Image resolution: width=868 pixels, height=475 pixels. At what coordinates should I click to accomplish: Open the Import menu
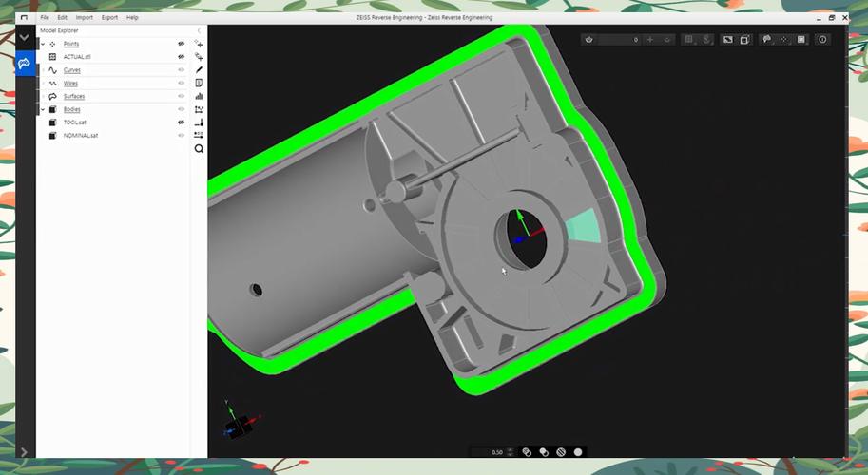tap(85, 18)
